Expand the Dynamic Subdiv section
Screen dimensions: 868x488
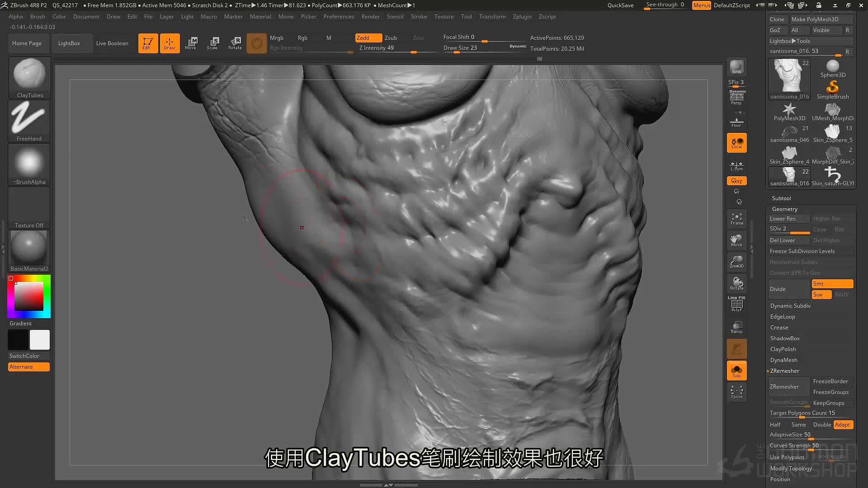(x=790, y=306)
